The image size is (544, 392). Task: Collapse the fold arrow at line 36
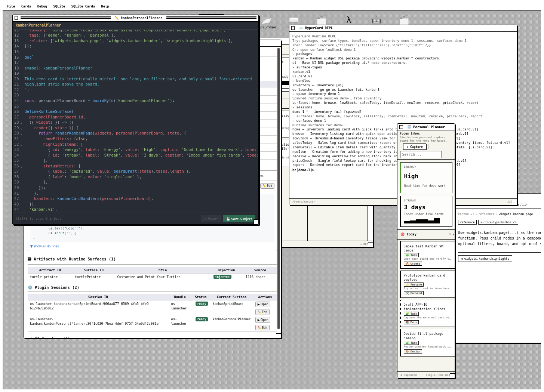[21, 167]
